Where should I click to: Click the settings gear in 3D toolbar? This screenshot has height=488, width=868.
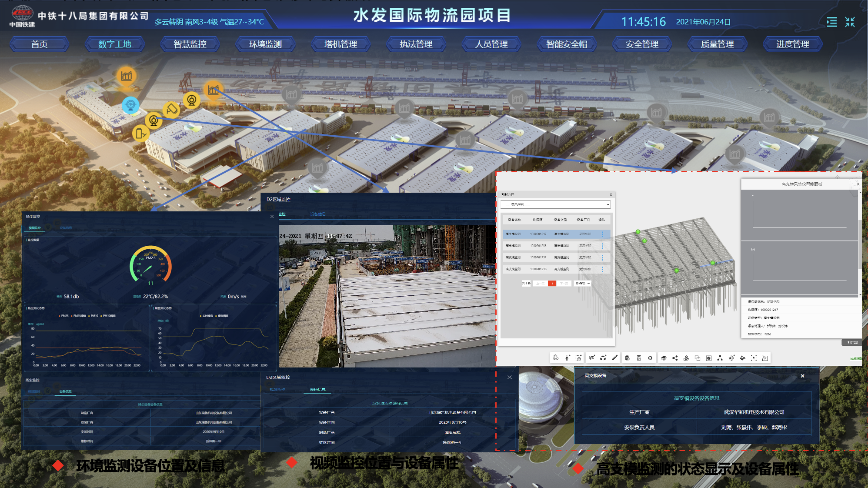650,358
